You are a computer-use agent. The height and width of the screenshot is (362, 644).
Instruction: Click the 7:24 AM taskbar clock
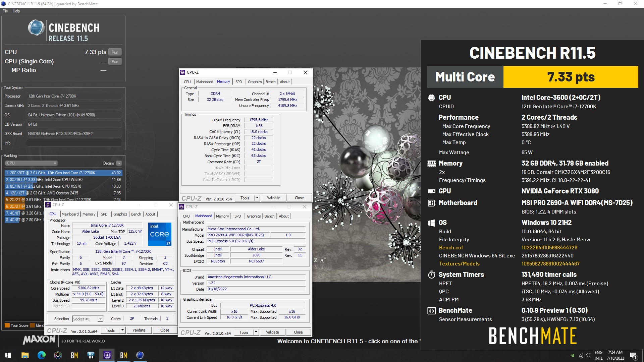pyautogui.click(x=615, y=355)
